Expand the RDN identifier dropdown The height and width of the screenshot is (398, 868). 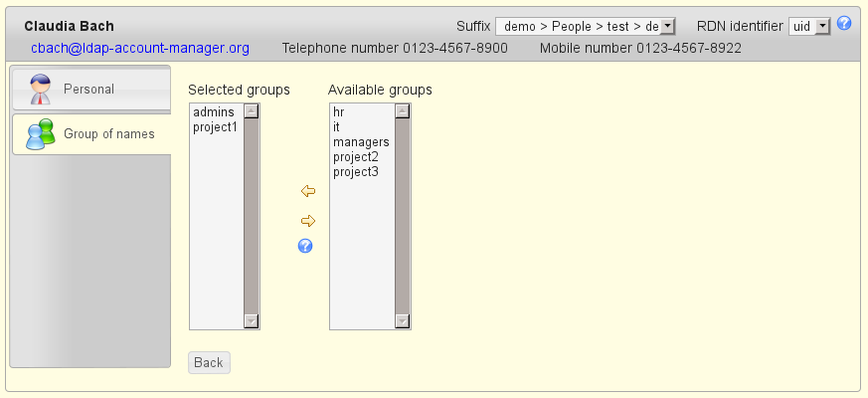[808, 27]
